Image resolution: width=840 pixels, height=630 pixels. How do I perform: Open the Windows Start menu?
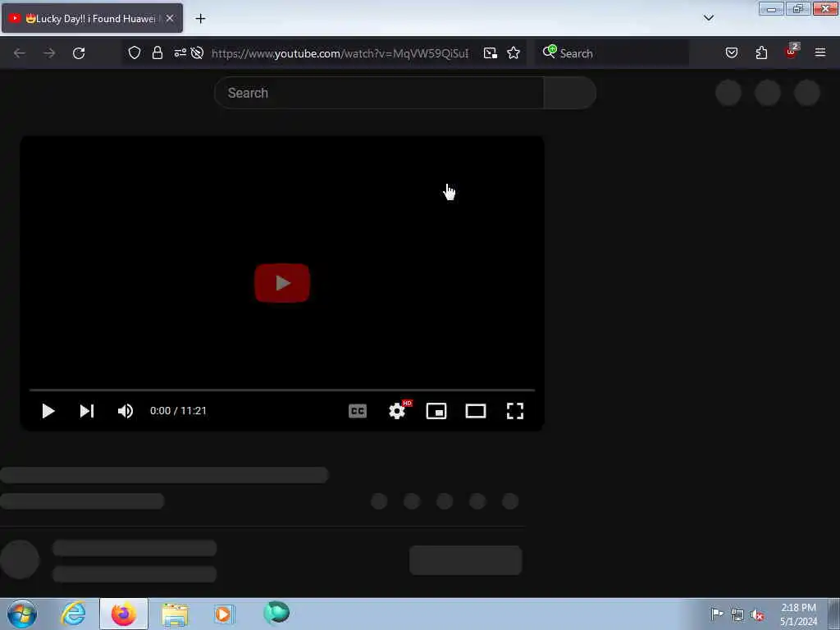pos(22,614)
